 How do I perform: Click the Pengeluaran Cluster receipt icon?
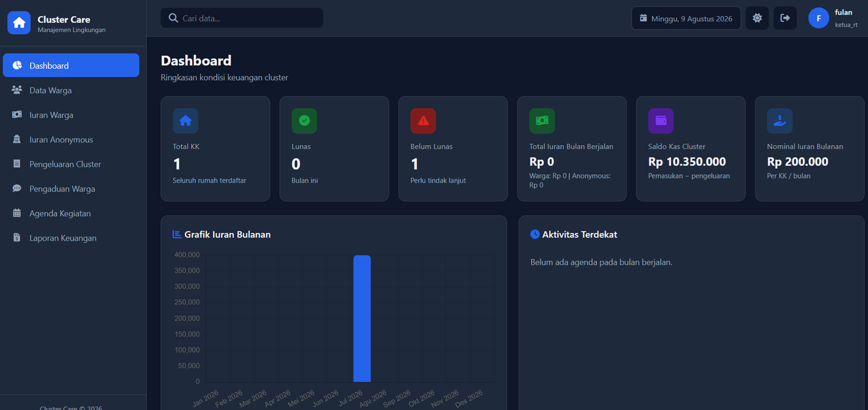click(17, 164)
